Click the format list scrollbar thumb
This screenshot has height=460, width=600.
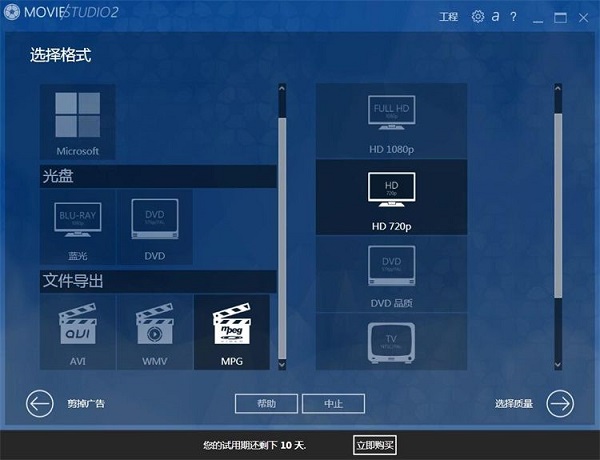[282, 239]
